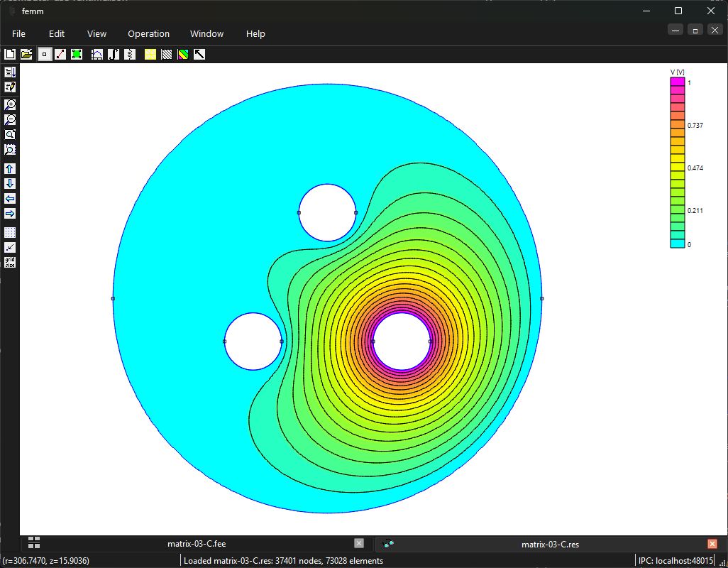Click the magenta swatch in the V legend
This screenshot has width=728, height=568.
click(x=678, y=82)
